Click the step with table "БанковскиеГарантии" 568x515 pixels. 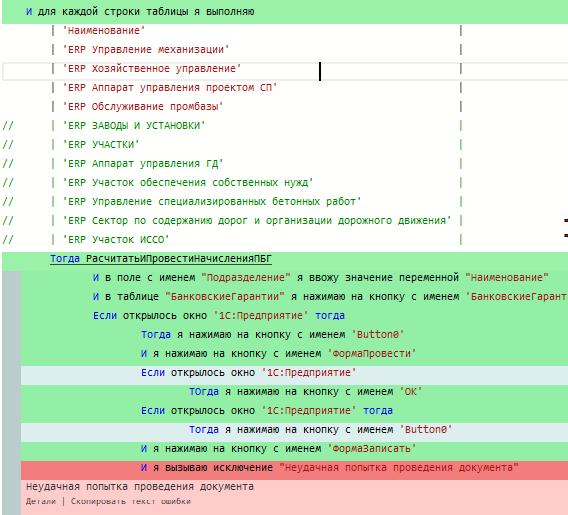point(330,297)
